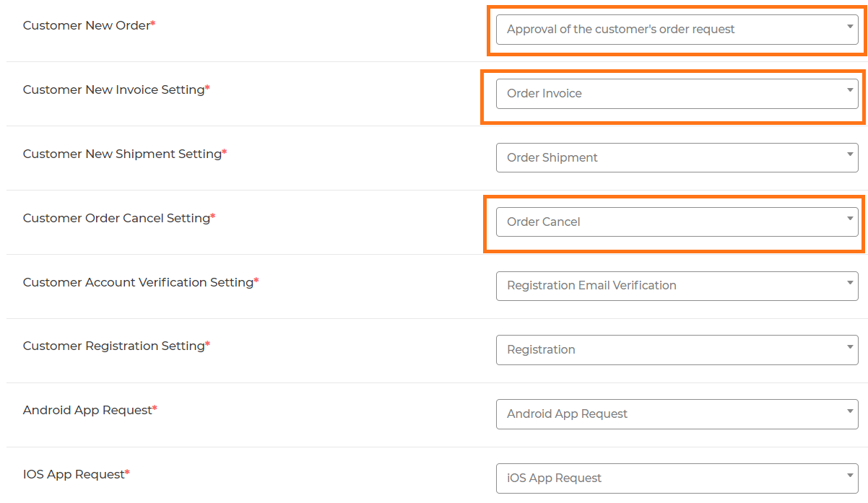Click the caret icon beside Order Invoice

click(850, 91)
